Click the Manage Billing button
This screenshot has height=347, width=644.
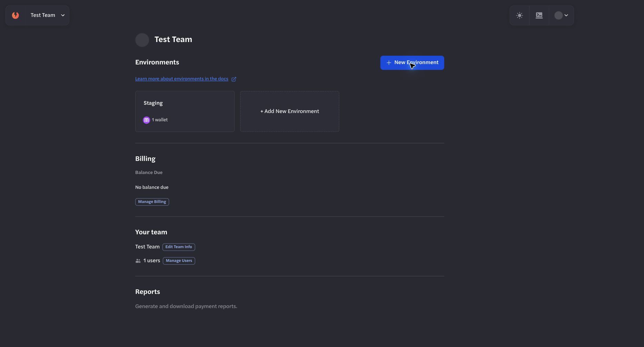tap(152, 202)
